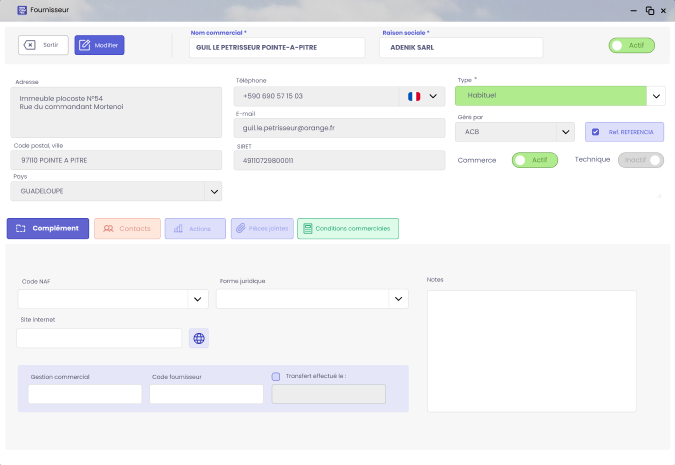675x465 pixels.
Task: Select the Pièces jointes tab
Action: pyautogui.click(x=260, y=229)
